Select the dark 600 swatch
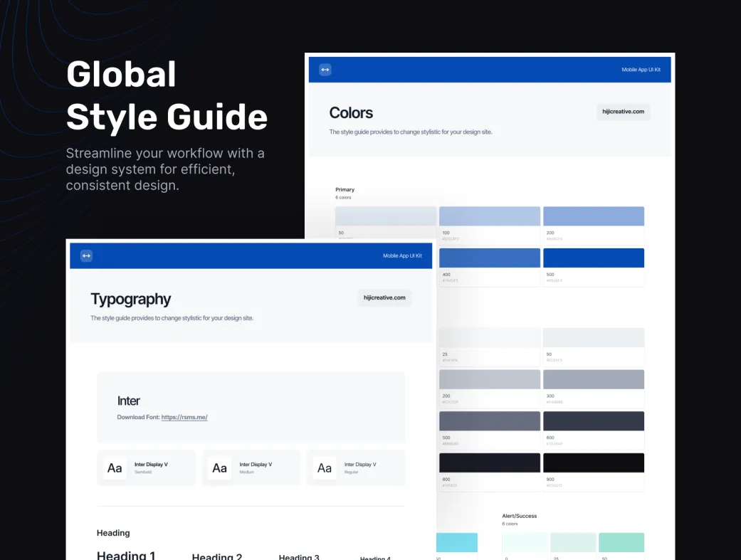Screen dimensions: 741x560 pyautogui.click(x=594, y=421)
